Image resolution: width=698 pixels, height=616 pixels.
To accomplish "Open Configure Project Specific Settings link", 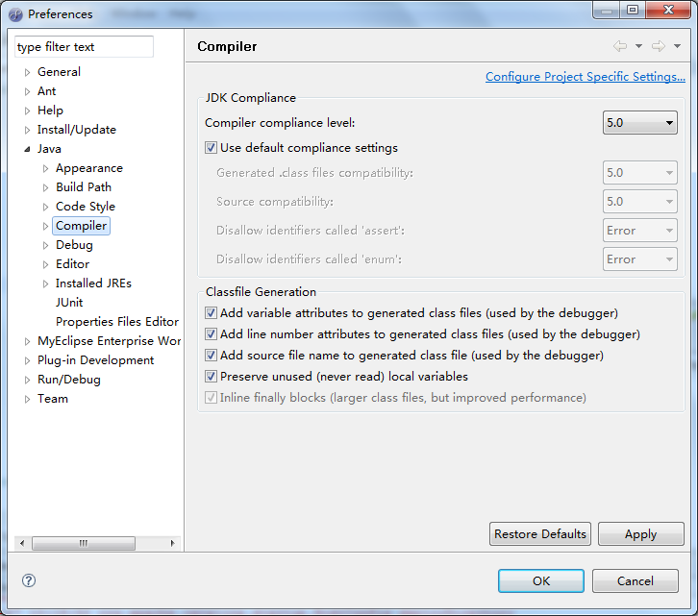I will pos(585,77).
